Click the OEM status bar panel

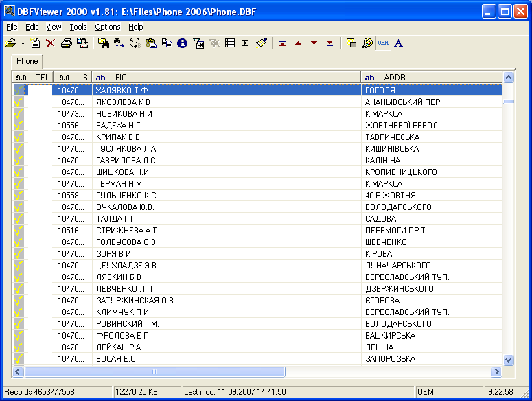click(x=448, y=392)
